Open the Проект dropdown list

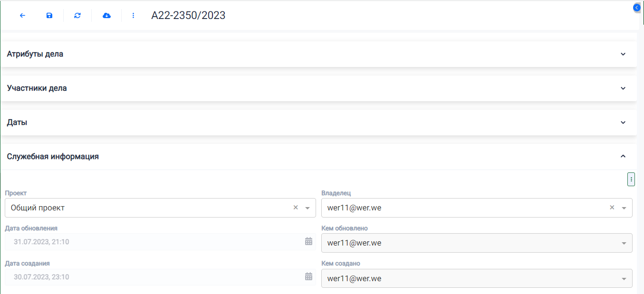pos(308,208)
